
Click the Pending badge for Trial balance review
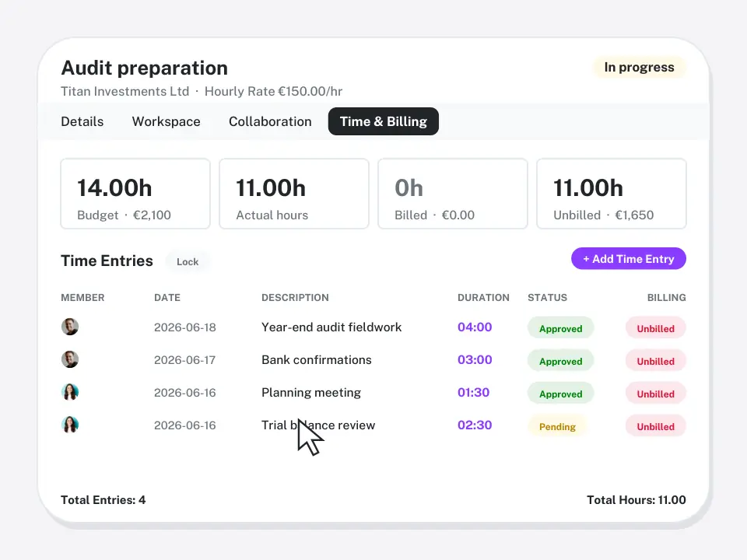pos(557,426)
